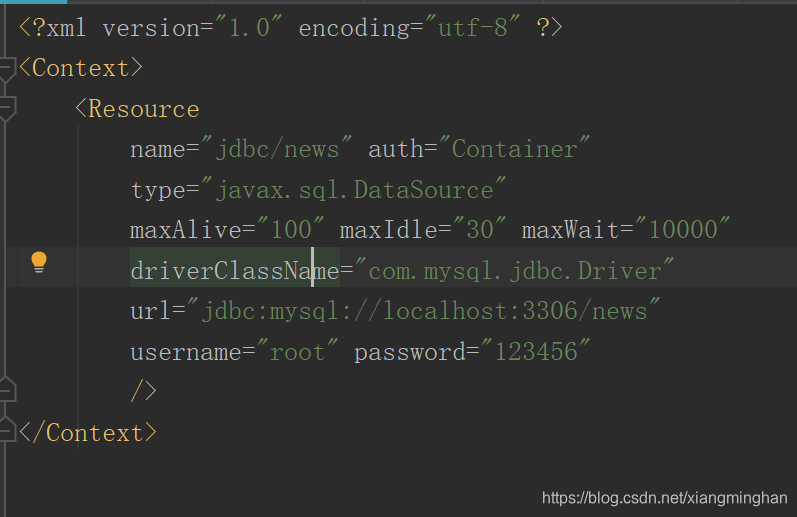Click the fold end marker beside </Context>
This screenshot has width=797, height=517.
point(7,430)
